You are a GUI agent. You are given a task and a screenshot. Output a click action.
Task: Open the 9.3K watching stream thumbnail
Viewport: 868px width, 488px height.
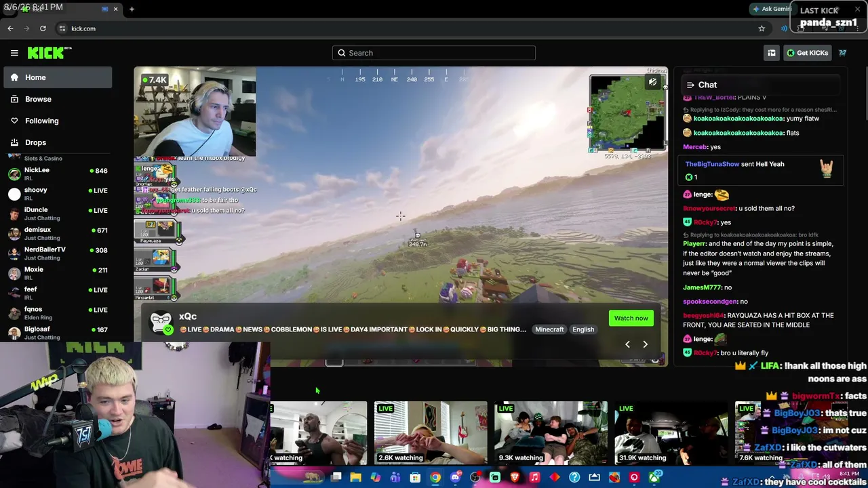point(551,433)
